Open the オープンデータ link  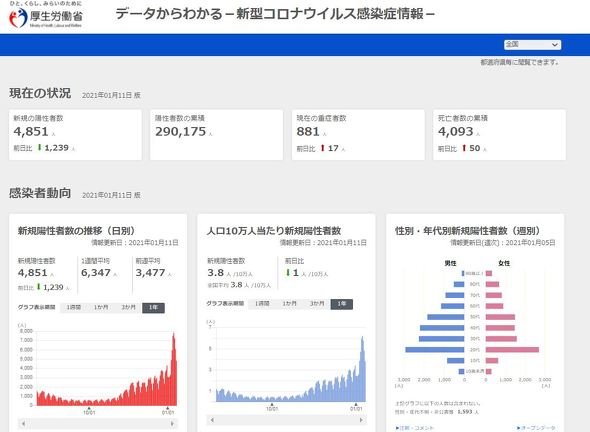point(536,428)
